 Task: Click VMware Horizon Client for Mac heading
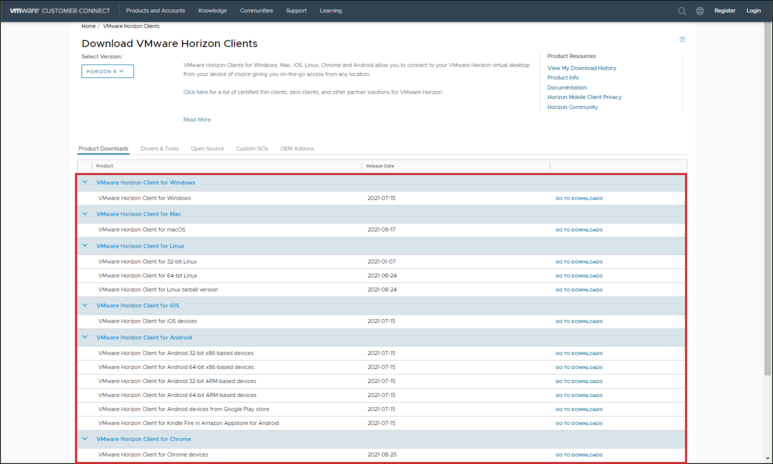pyautogui.click(x=139, y=214)
